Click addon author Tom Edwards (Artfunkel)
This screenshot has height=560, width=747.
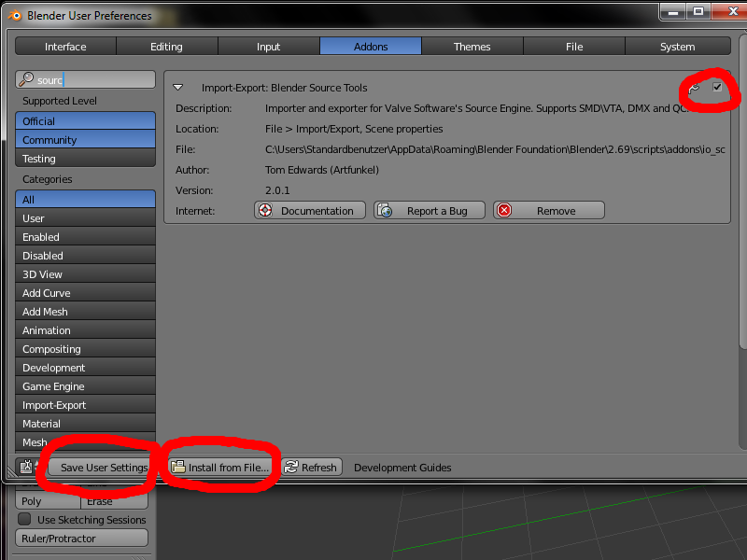322,170
